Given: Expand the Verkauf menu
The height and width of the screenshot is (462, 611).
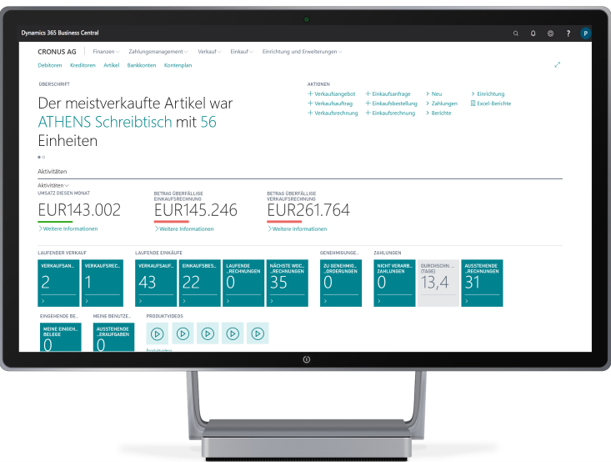Looking at the screenshot, I should (x=209, y=51).
